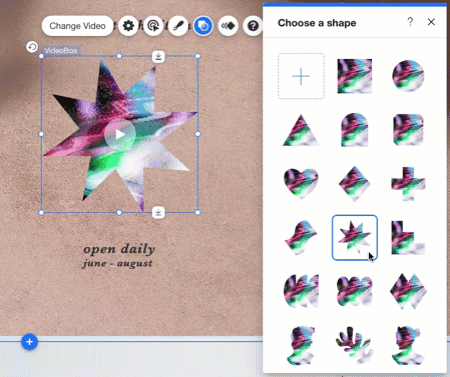Play the star-shaped video

[x=120, y=134]
